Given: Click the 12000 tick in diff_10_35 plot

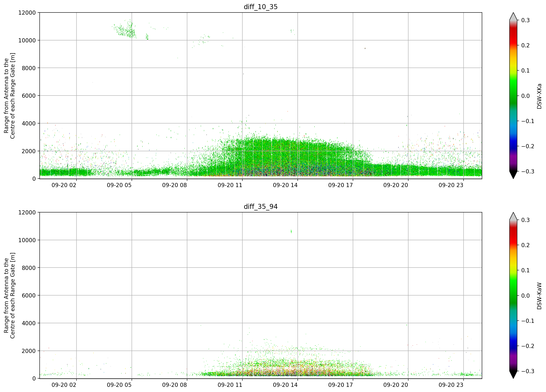Looking at the screenshot, I should 27,12.
